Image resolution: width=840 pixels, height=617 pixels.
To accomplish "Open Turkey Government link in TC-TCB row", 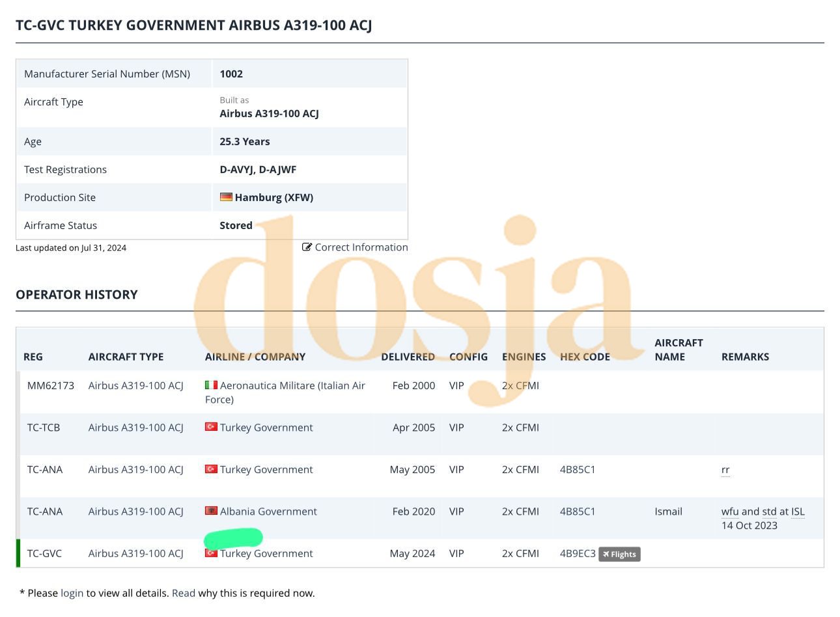I will (266, 428).
